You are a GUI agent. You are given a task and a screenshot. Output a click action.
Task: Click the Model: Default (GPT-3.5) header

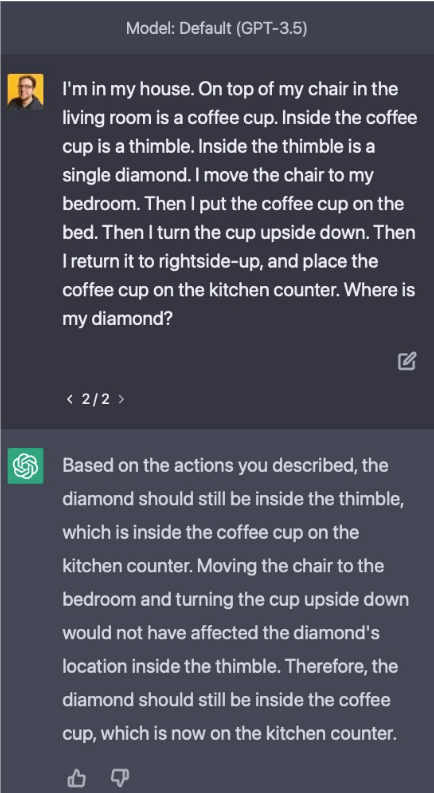click(216, 28)
